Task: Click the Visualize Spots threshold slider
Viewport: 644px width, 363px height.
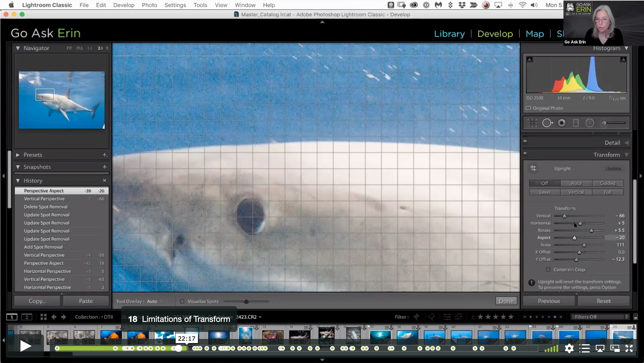Action: pyautogui.click(x=246, y=301)
